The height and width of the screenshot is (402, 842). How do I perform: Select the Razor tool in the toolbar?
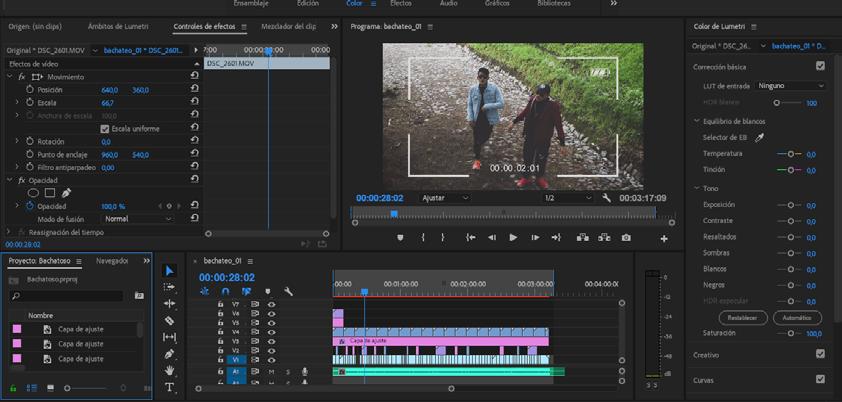coord(169,321)
